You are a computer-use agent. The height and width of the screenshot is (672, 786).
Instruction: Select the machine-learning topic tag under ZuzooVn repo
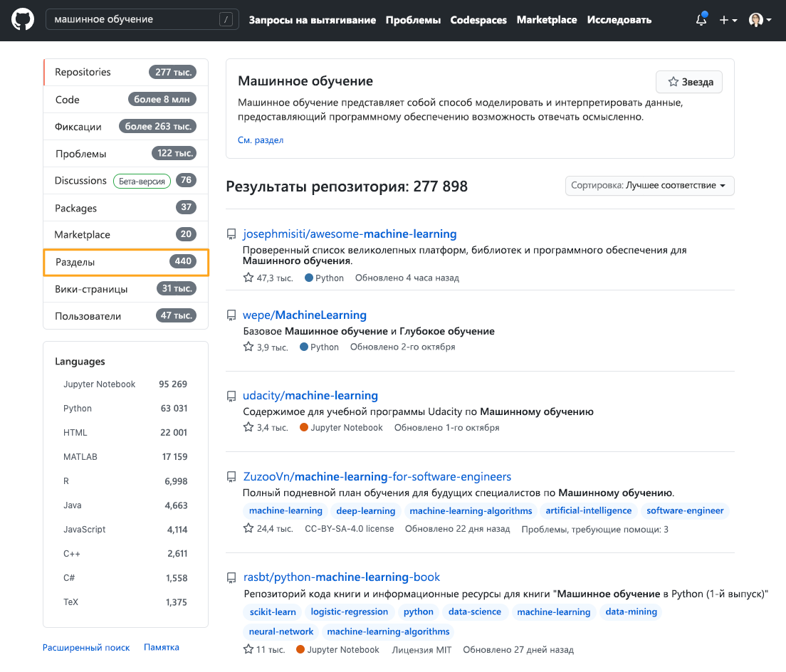click(x=285, y=510)
